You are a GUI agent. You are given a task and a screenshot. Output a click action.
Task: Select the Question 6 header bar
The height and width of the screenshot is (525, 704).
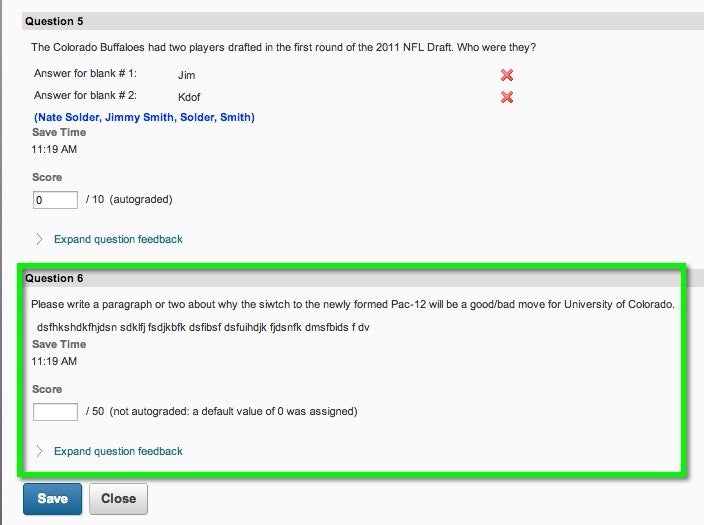coord(352,278)
